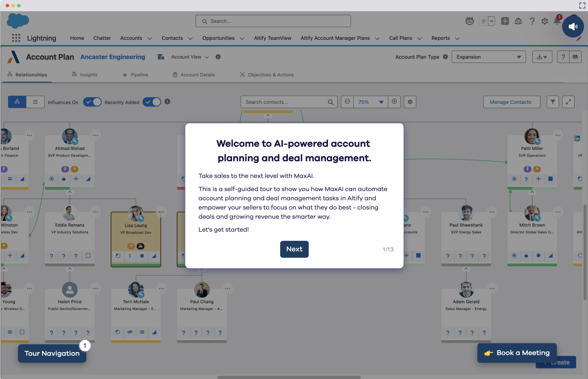
Task: Open the Notifications bell
Action: tap(557, 20)
